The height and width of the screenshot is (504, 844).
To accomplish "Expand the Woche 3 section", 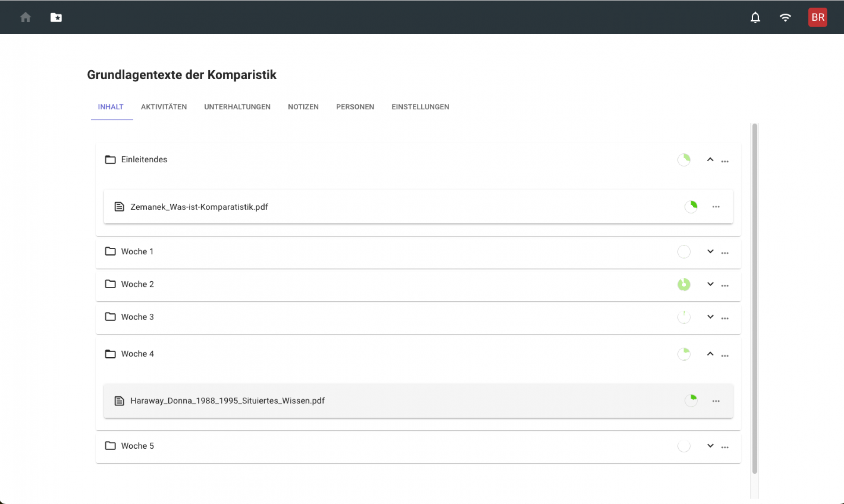I will click(x=710, y=317).
